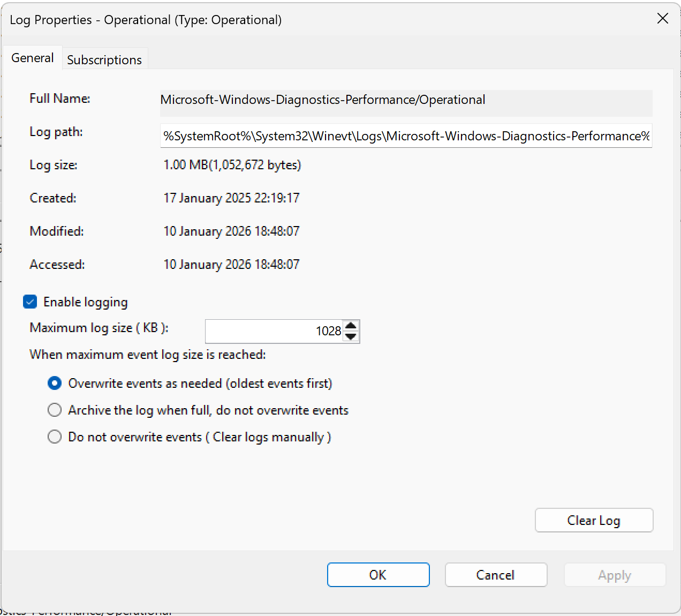This screenshot has width=681, height=616.
Task: Close the Log Properties dialog
Action: coord(662,18)
